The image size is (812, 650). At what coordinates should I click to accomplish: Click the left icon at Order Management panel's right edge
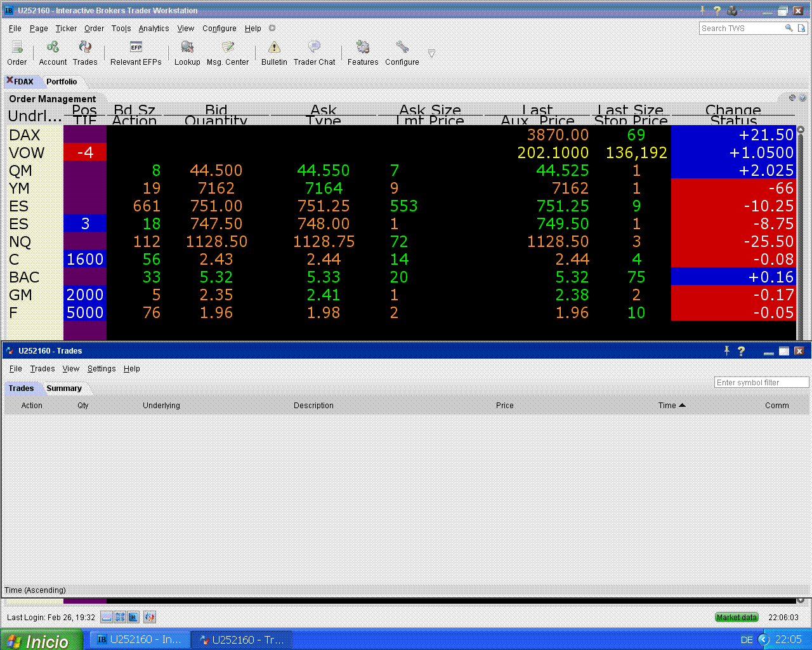[792, 98]
